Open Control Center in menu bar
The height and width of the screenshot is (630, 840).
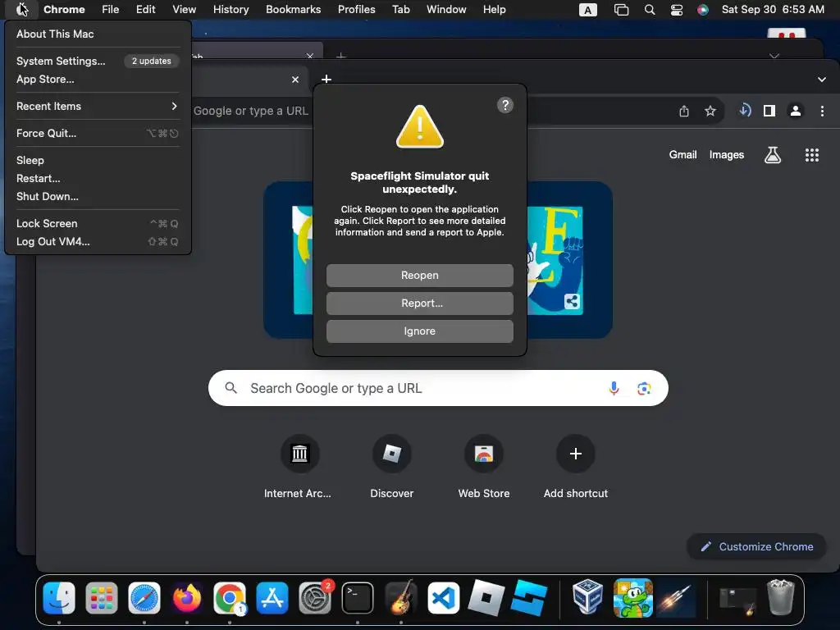pyautogui.click(x=677, y=10)
